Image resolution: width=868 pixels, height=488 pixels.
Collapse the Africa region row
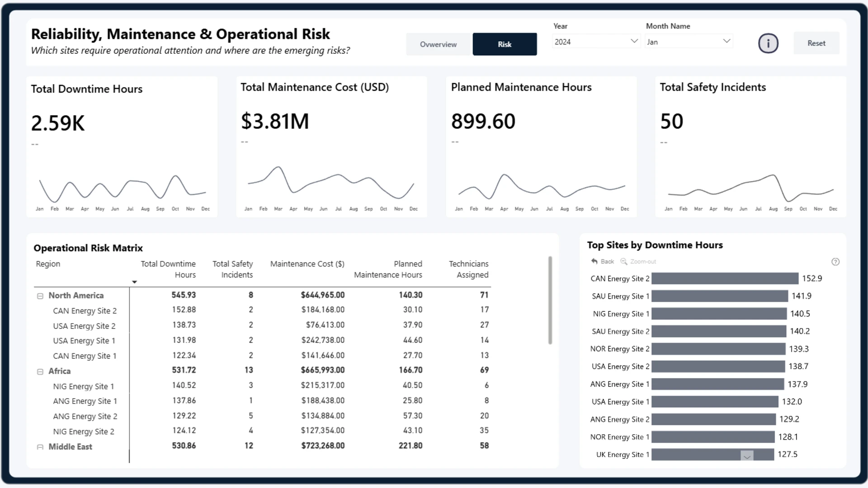pyautogui.click(x=40, y=371)
